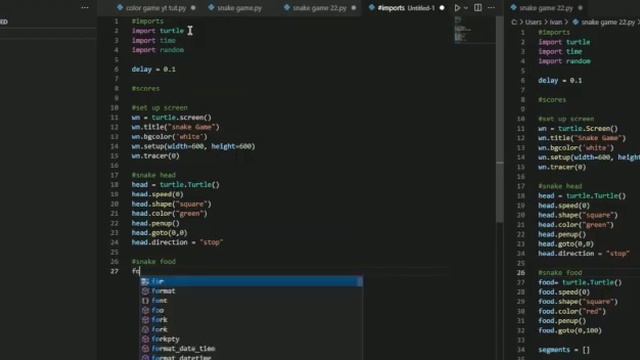Click 'head.penup()' line in left editor

[x=155, y=223]
